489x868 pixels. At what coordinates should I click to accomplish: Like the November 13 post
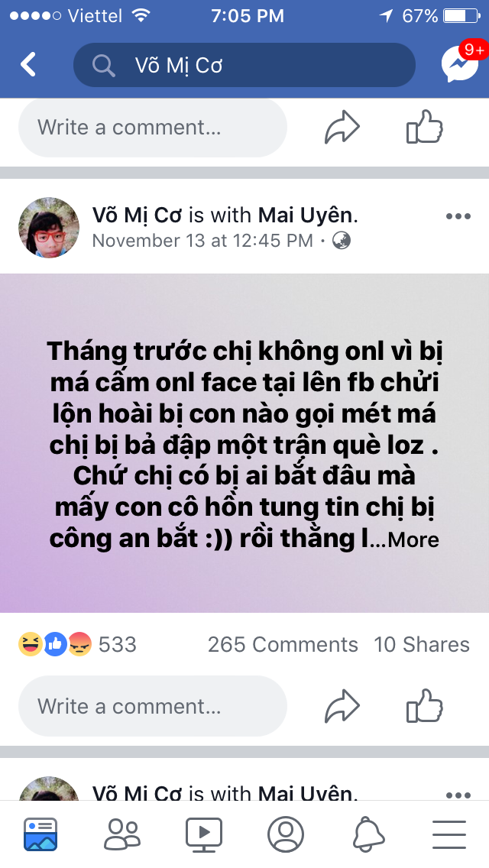[x=425, y=706]
